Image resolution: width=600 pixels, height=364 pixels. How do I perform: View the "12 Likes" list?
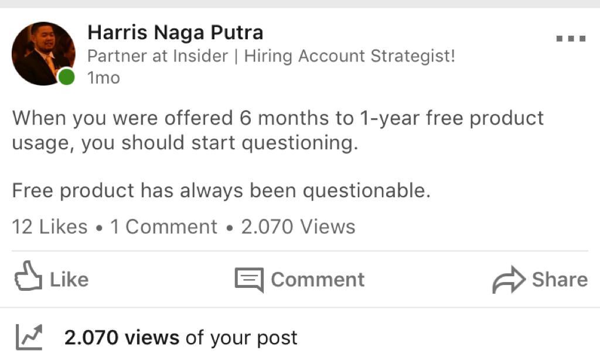(50, 227)
